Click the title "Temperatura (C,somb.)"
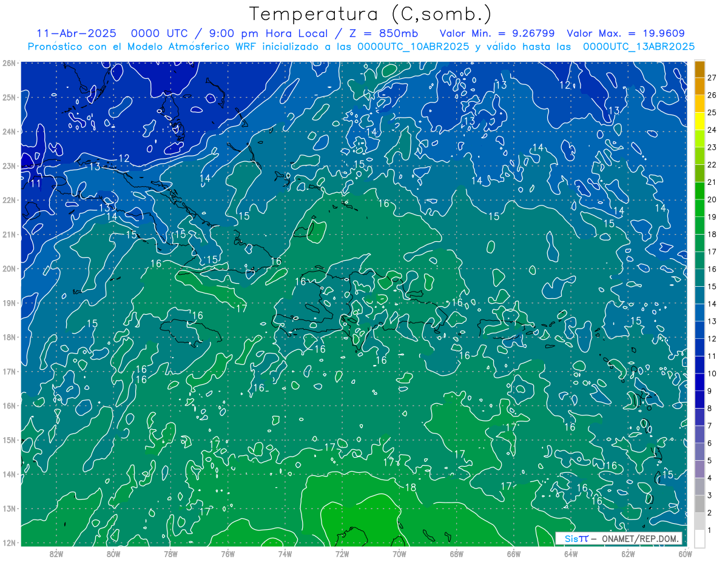The image size is (728, 562). [370, 15]
